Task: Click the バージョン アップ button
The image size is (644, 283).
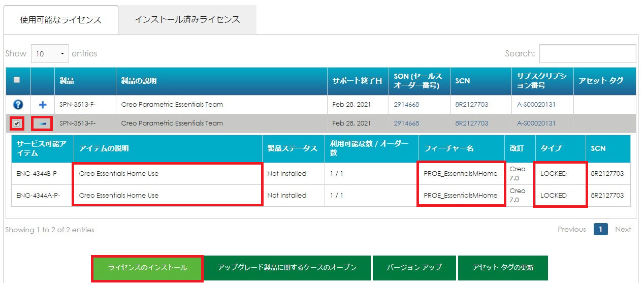Action: point(414,267)
